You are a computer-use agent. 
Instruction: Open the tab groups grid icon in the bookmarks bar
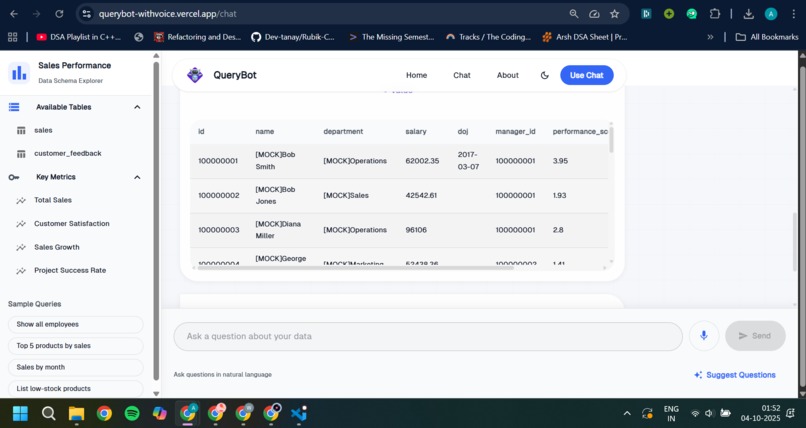(12, 37)
